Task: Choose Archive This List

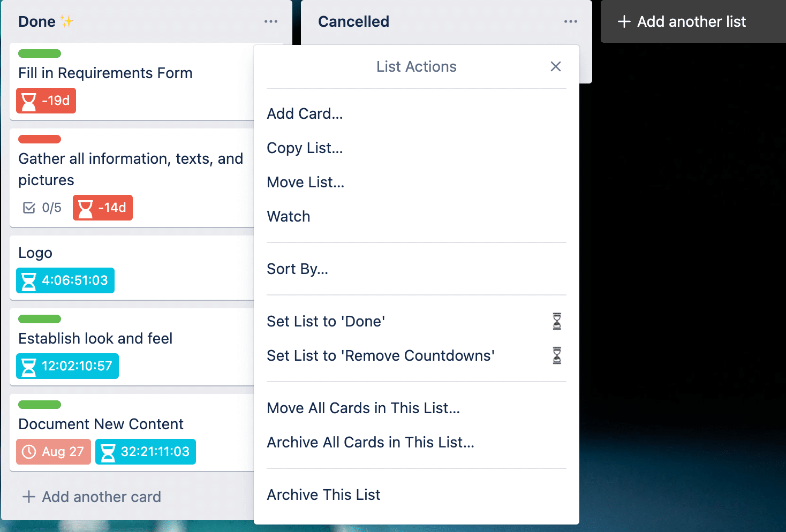Action: [x=323, y=495]
